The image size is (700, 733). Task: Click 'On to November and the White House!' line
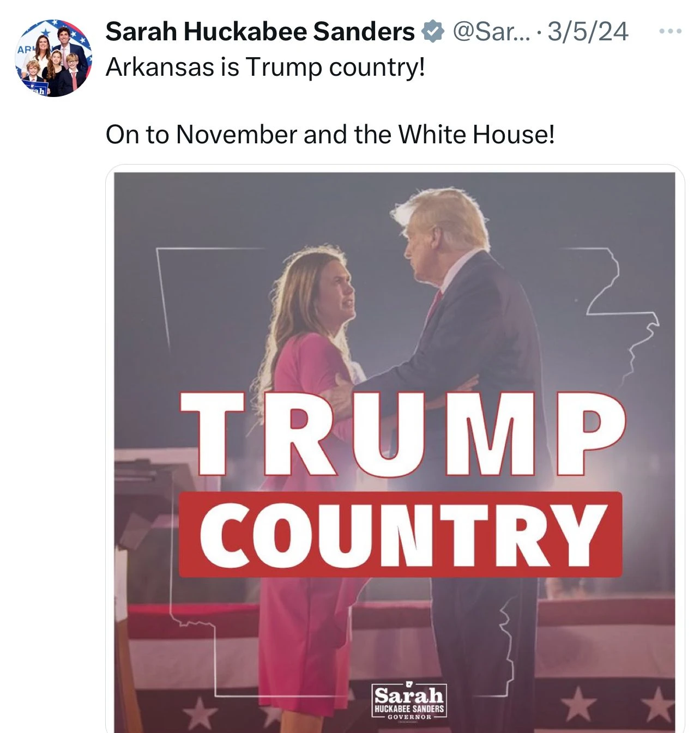point(330,135)
